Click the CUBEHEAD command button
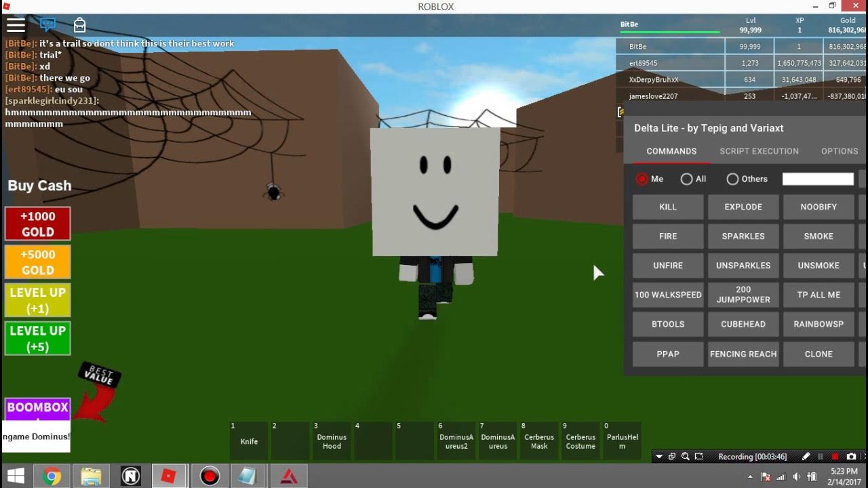Image resolution: width=868 pixels, height=488 pixels. pyautogui.click(x=743, y=324)
